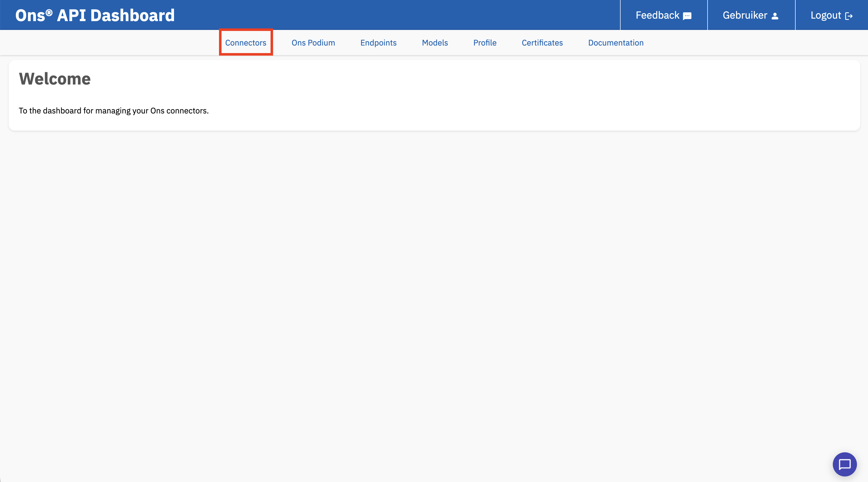This screenshot has height=482, width=868.
Task: Open the Gebruiker user menu
Action: [751, 15]
